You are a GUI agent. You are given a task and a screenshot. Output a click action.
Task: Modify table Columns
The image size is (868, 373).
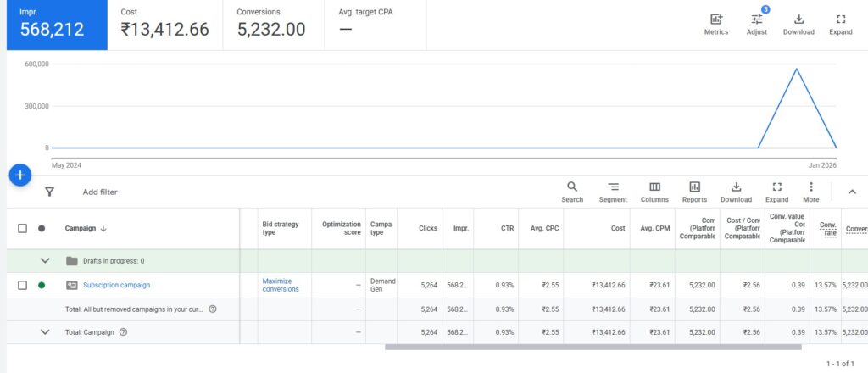tap(654, 192)
